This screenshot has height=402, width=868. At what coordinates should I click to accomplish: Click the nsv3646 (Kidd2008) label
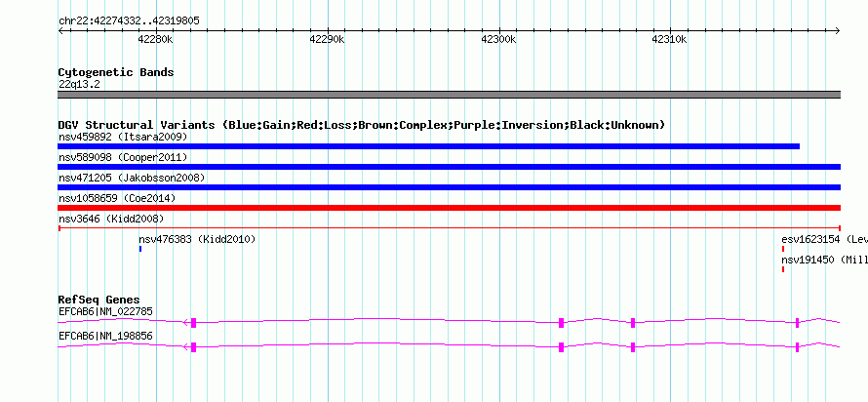tap(111, 219)
